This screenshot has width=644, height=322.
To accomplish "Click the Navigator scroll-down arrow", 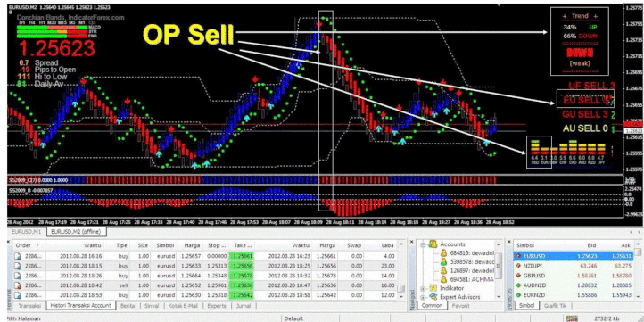I will (x=499, y=296).
